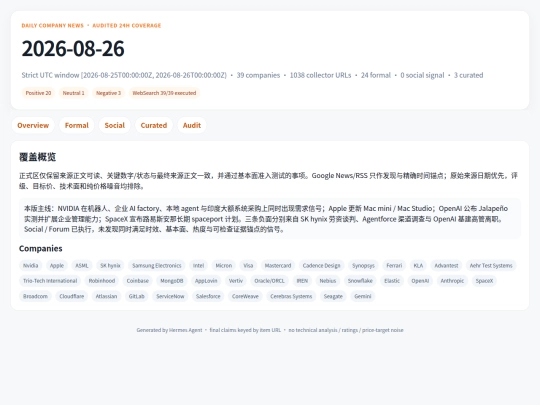Screen dimensions: 540x405
Task: Select the MongoDB company chip
Action: tap(172, 281)
